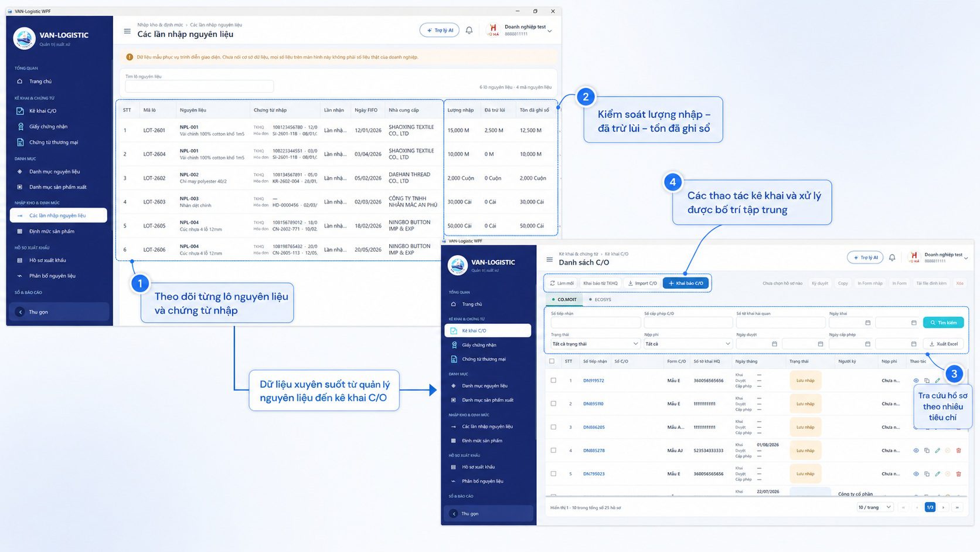The width and height of the screenshot is (980, 552).
Task: Delete record DN885278 with the trash icon
Action: (x=959, y=451)
